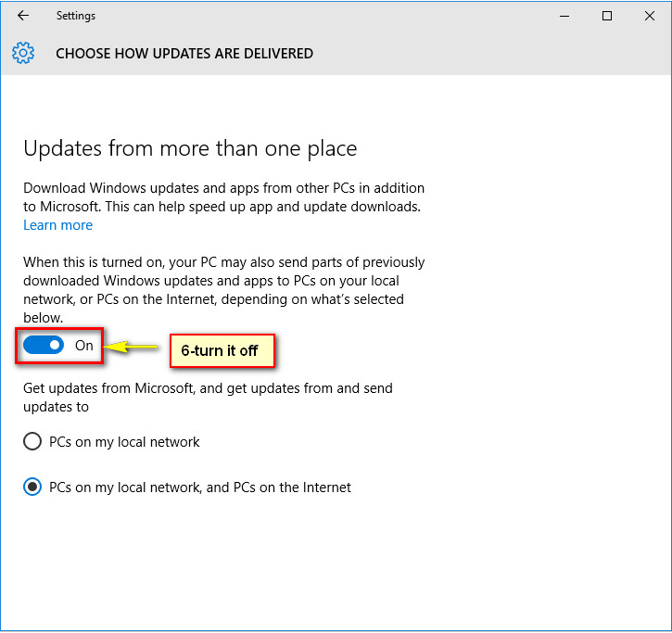
Task: Maximize the Settings window
Action: click(607, 16)
